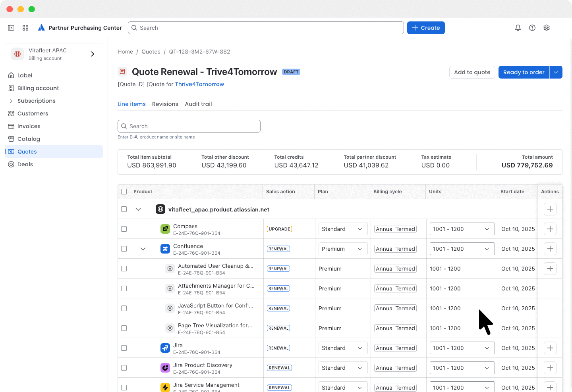The width and height of the screenshot is (572, 392).
Task: Open the Compass plan dropdown
Action: point(342,229)
